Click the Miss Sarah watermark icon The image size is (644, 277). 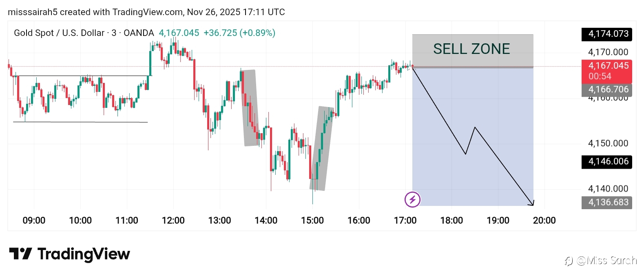(568, 261)
